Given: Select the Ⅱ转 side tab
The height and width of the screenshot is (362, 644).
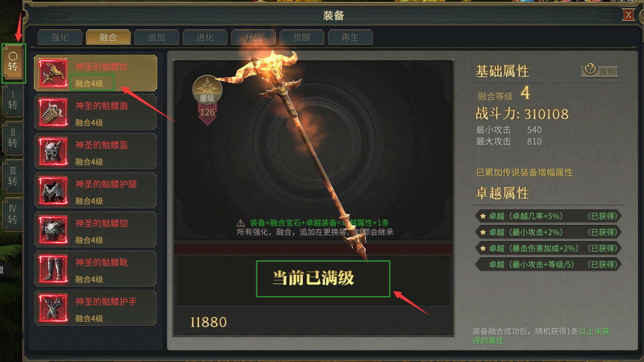Looking at the screenshot, I should (x=13, y=138).
